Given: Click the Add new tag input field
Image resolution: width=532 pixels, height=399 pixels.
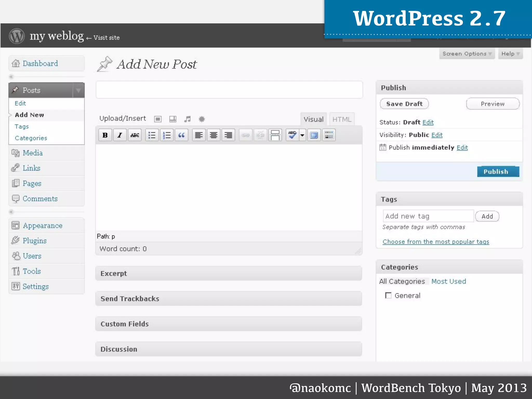Looking at the screenshot, I should 428,216.
